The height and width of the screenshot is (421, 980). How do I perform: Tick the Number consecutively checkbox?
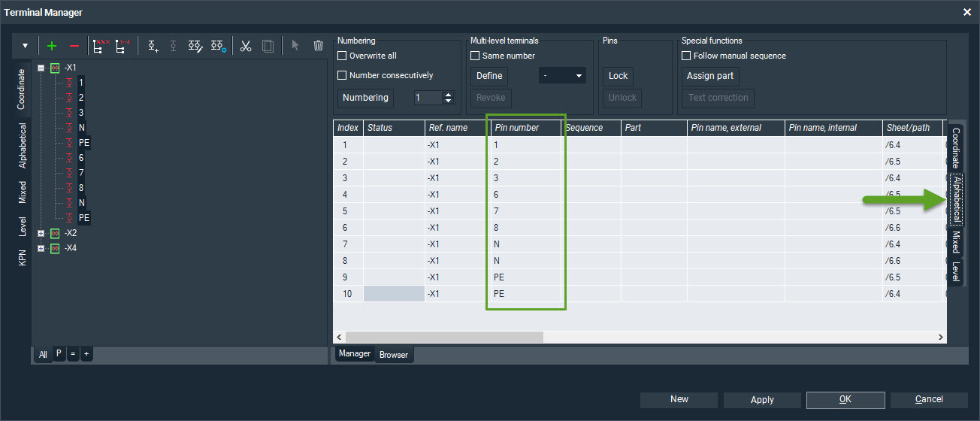point(342,75)
